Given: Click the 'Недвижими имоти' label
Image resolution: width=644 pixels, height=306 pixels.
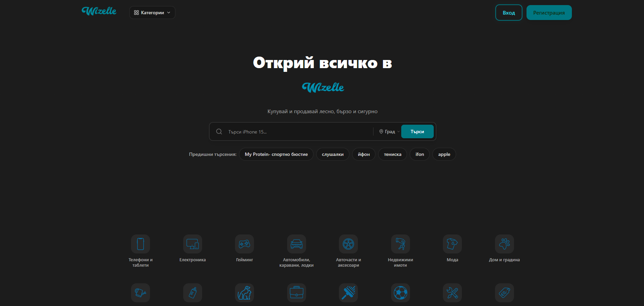Looking at the screenshot, I should (x=401, y=263).
